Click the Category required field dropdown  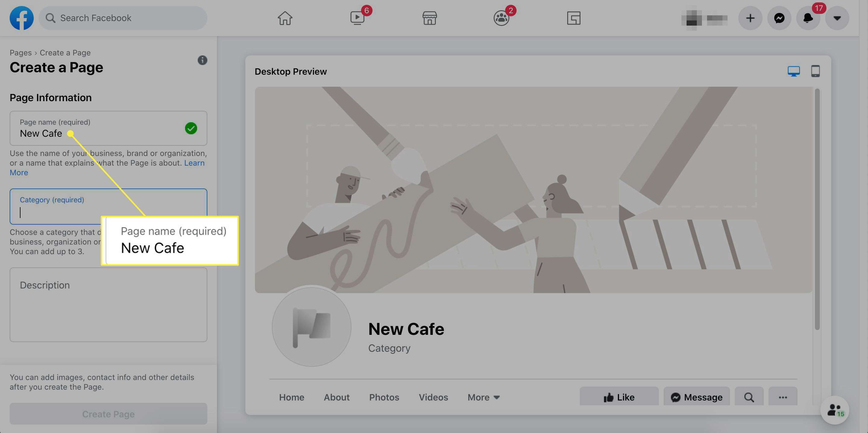108,212
